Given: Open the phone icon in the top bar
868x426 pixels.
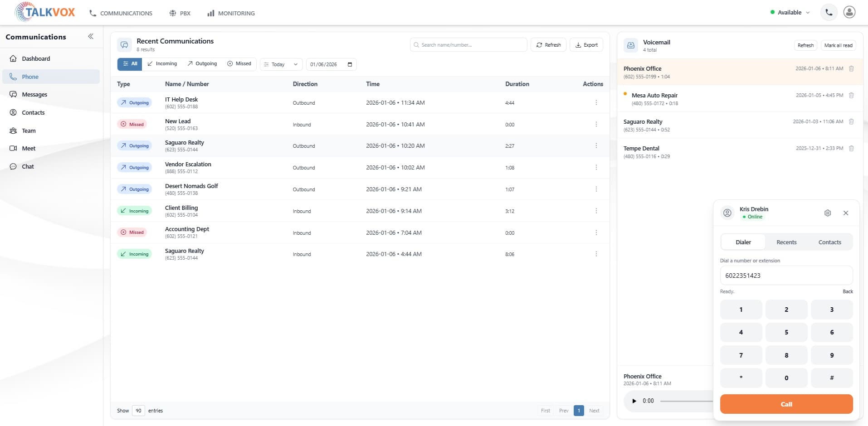Looking at the screenshot, I should pos(828,12).
